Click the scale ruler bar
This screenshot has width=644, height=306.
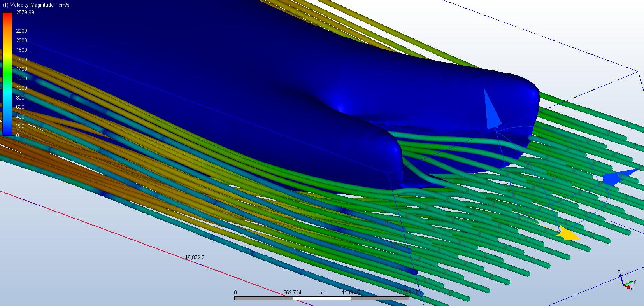(x=321, y=298)
